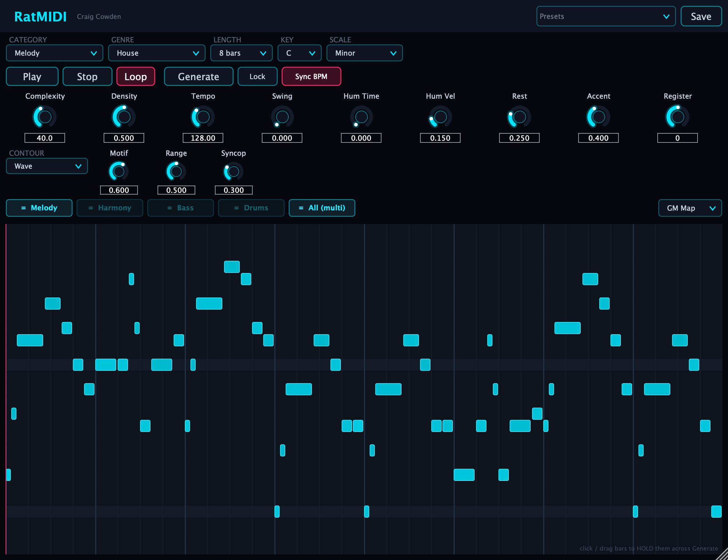Switch to the Drums track tab
This screenshot has width=728, height=560.
coord(251,208)
